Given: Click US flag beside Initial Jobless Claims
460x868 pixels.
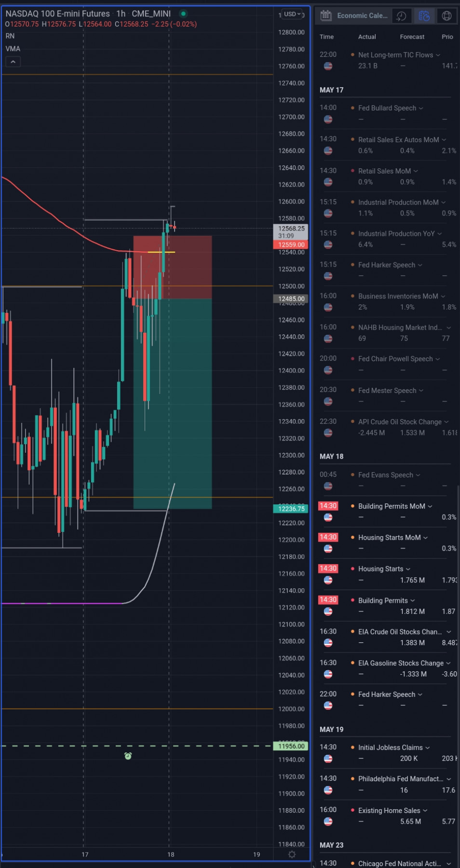Looking at the screenshot, I should tap(328, 758).
